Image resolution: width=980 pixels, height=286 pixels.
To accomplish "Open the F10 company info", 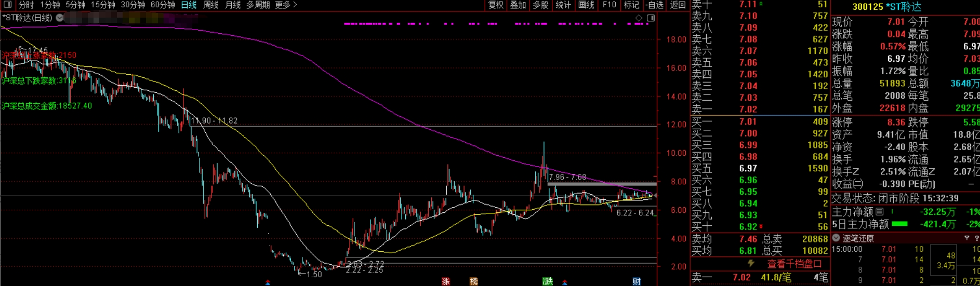I will pos(609,5).
